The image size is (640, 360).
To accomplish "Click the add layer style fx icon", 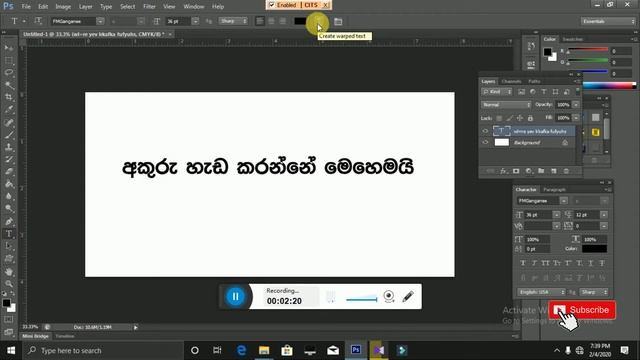I will pos(503,171).
